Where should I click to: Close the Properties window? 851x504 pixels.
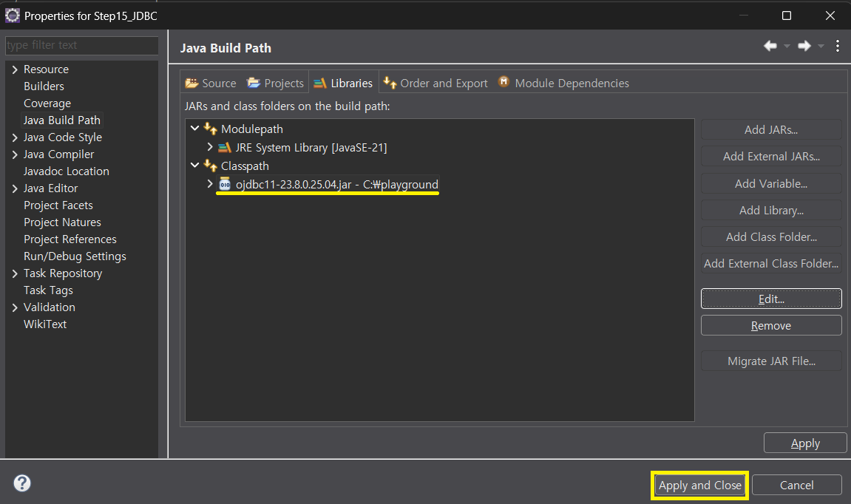tap(830, 16)
